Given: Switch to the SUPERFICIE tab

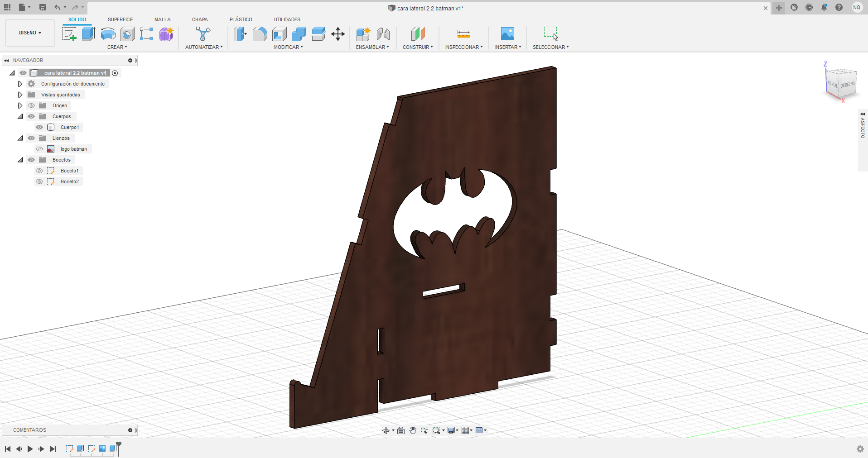Looking at the screenshot, I should 121,19.
